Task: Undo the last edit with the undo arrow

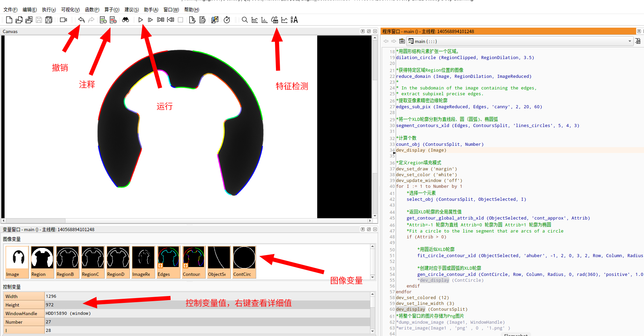Action: coord(81,20)
